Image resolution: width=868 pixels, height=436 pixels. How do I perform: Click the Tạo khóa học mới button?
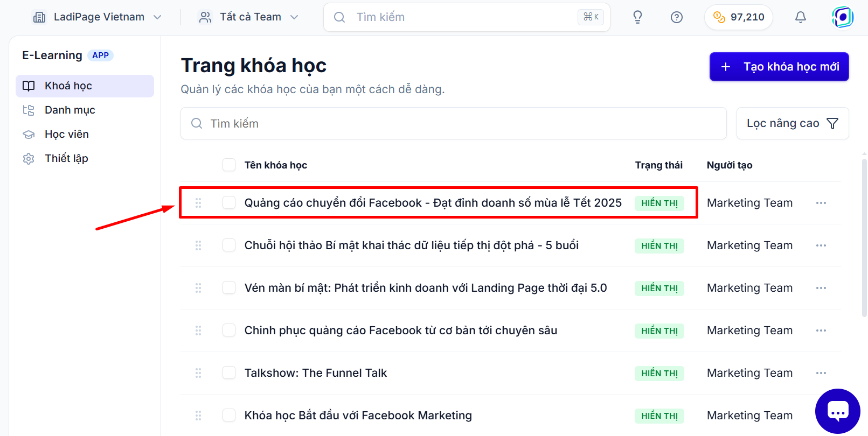point(779,67)
